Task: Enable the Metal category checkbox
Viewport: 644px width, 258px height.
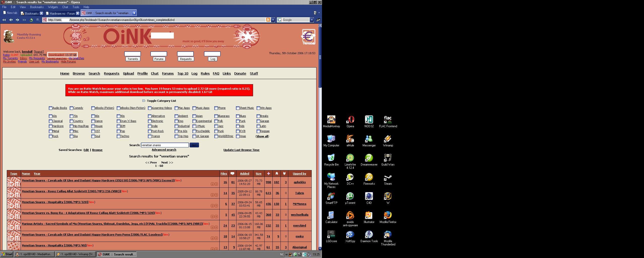Action: click(50, 131)
